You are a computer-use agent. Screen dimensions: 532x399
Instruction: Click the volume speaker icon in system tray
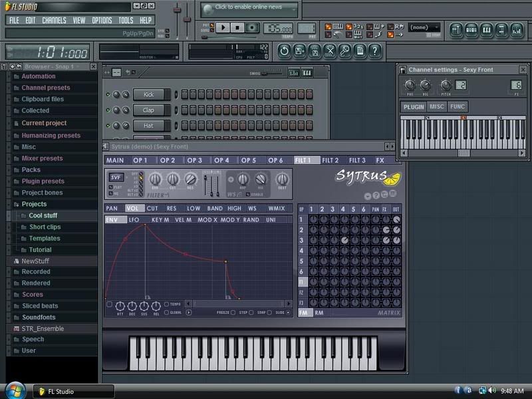(x=492, y=390)
